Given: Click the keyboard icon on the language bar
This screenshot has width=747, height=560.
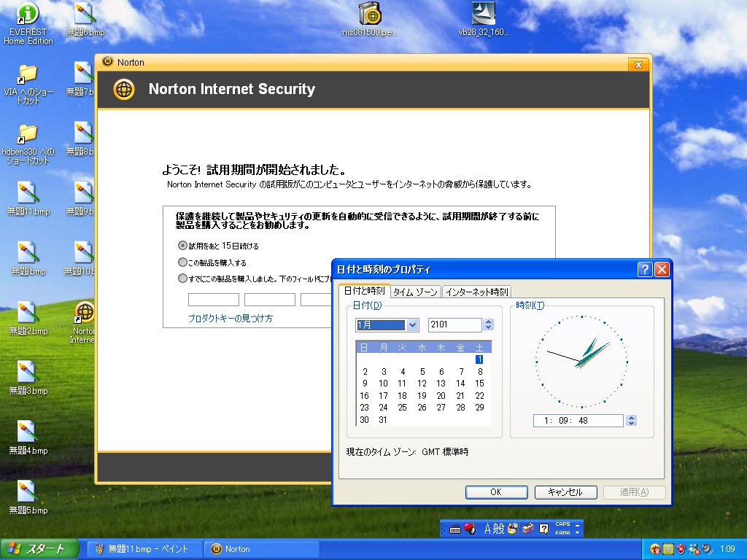Looking at the screenshot, I should pos(455,529).
